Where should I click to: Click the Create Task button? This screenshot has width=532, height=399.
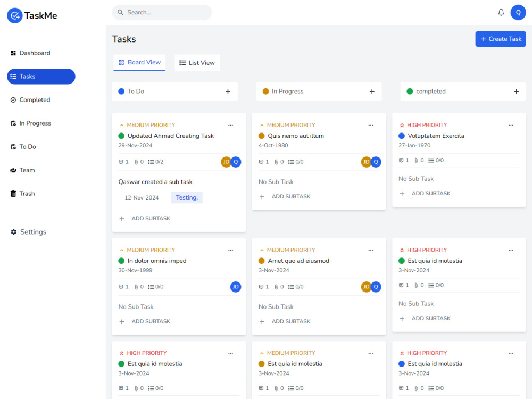coord(501,38)
